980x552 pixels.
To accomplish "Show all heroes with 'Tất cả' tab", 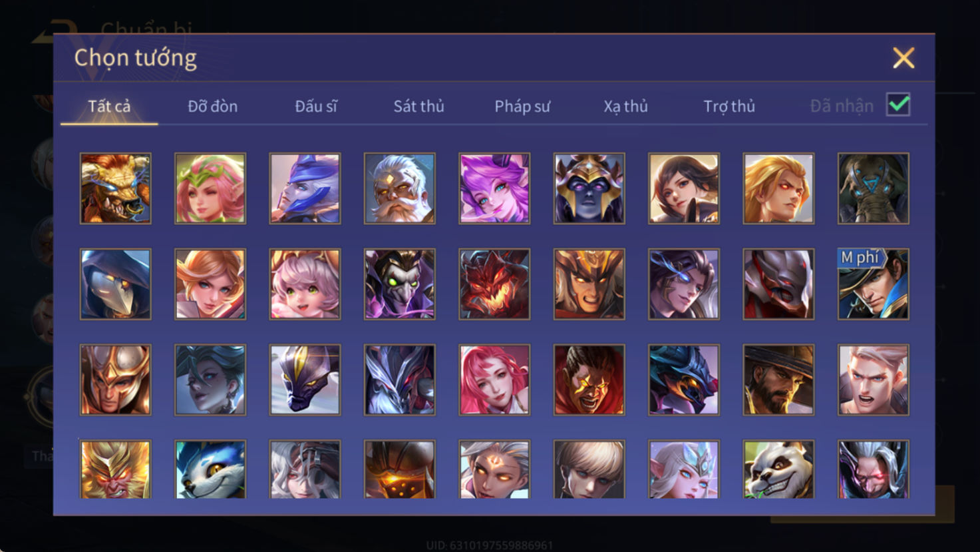I will point(109,107).
